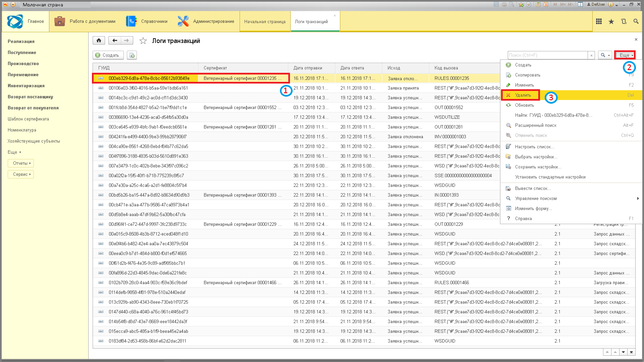644x362 pixels.
Task: Click the Создать button in the toolbar
Action: click(x=108, y=55)
